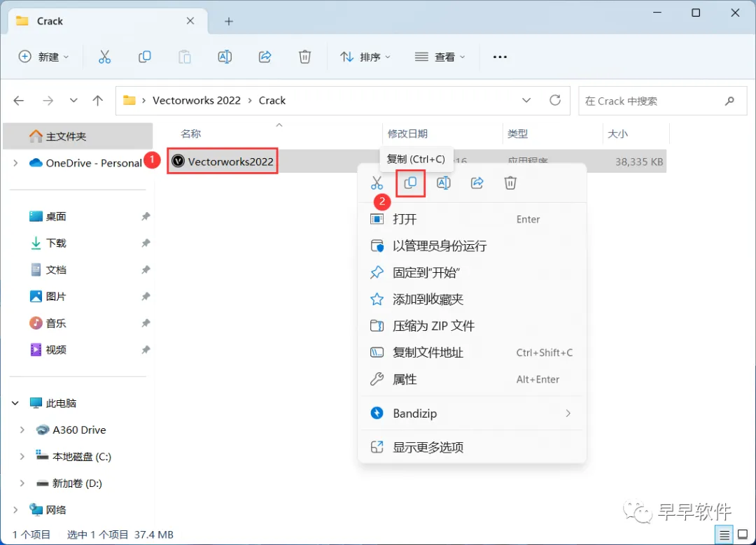Click the Rename icon in the context menu

(444, 183)
